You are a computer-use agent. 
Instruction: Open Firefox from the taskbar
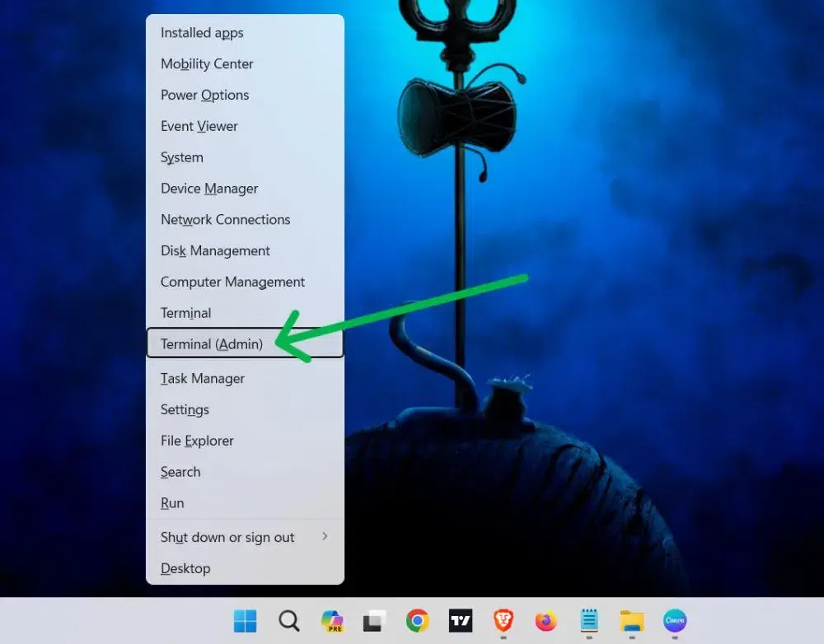[x=546, y=621]
